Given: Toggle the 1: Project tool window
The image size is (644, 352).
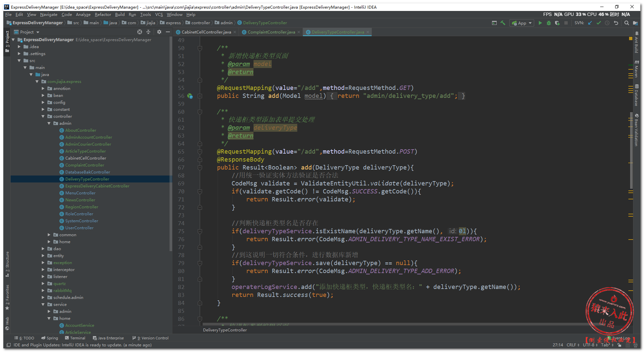Looking at the screenshot, I should (x=7, y=42).
